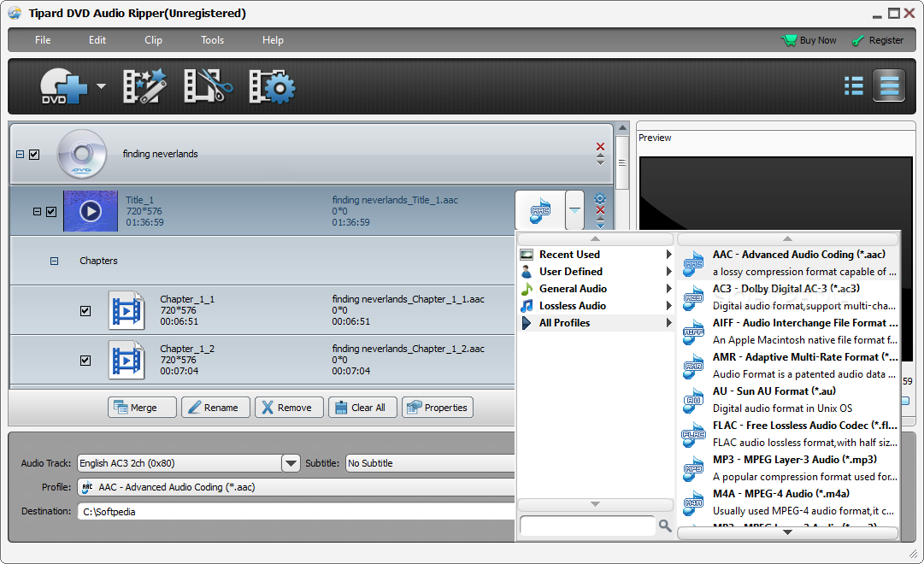Click the Buy Now cart link
This screenshot has width=924, height=564.
(809, 40)
